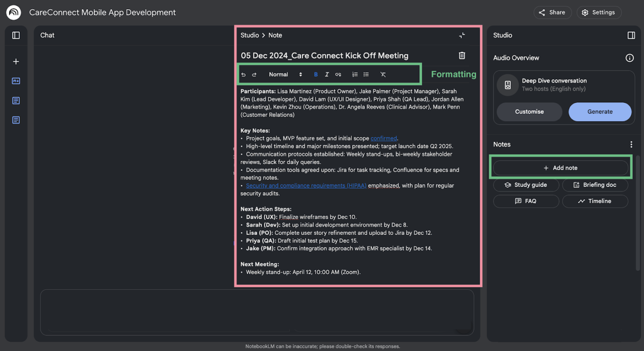Click the 'Participants:' bold text

point(258,91)
